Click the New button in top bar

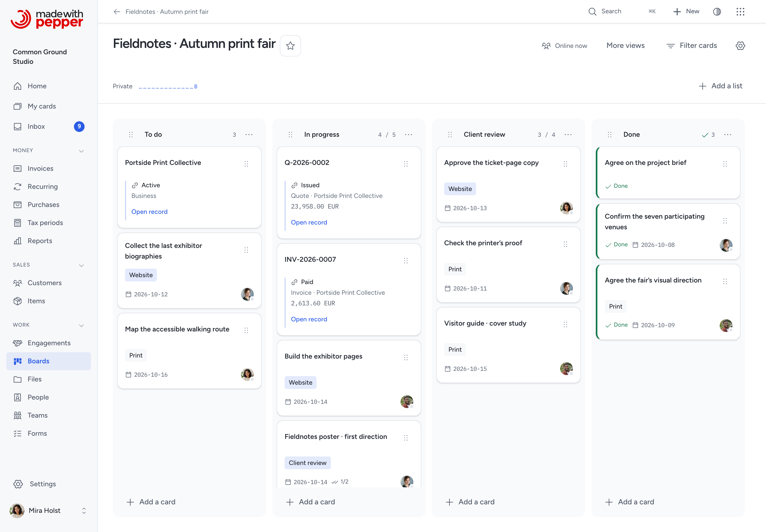[686, 12]
